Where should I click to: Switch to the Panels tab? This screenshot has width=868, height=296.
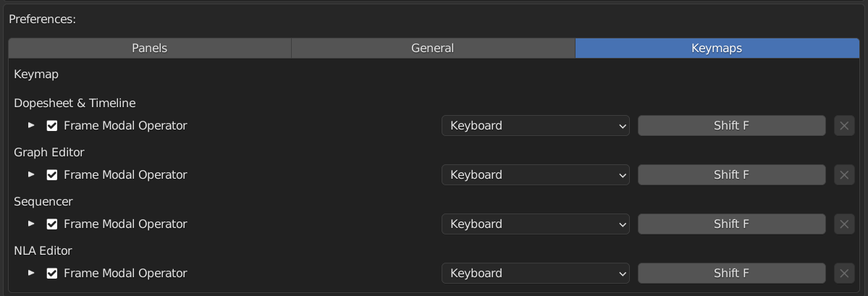pos(149,48)
